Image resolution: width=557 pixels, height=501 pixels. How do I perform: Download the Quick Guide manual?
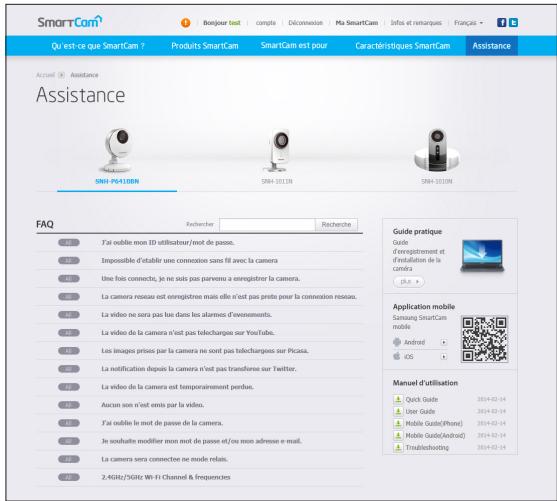click(x=422, y=400)
